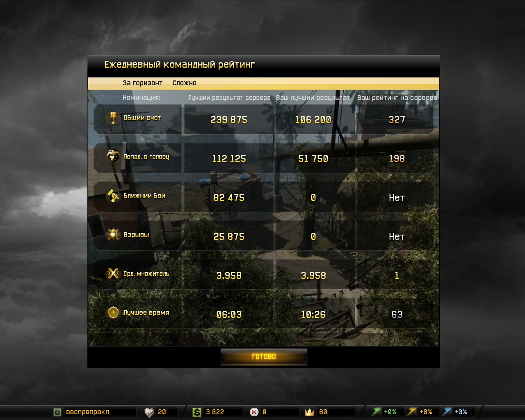525x420 pixels.
Task: Click the Ваш лучший результат column header
Action: pyautogui.click(x=313, y=98)
